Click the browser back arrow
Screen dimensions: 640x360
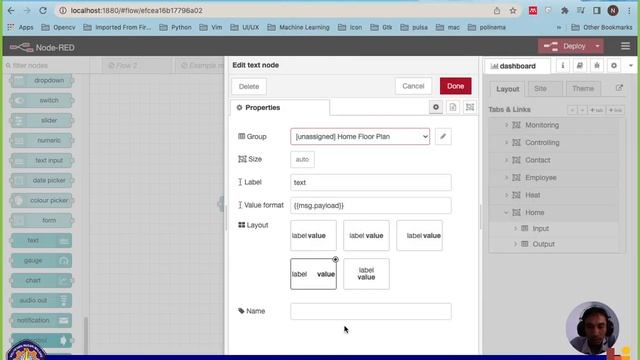click(11, 11)
